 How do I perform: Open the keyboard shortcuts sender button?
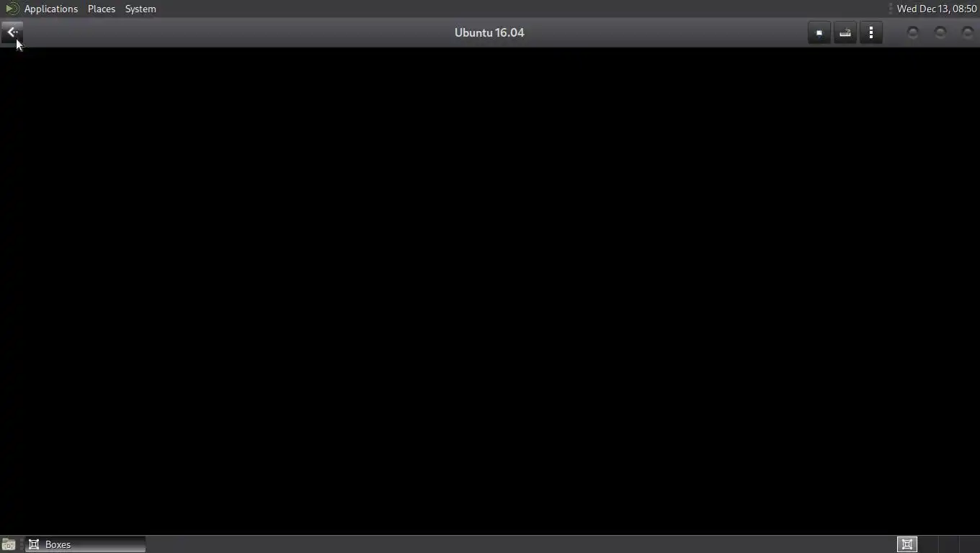(845, 32)
